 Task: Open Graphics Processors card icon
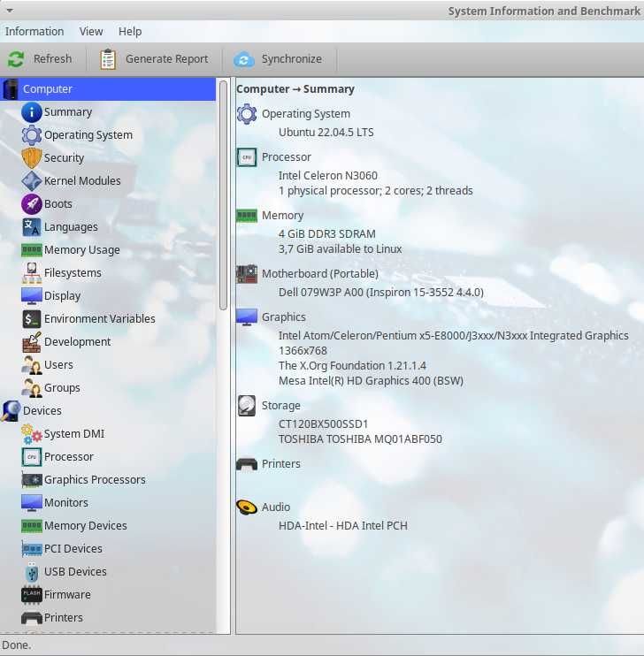32,480
